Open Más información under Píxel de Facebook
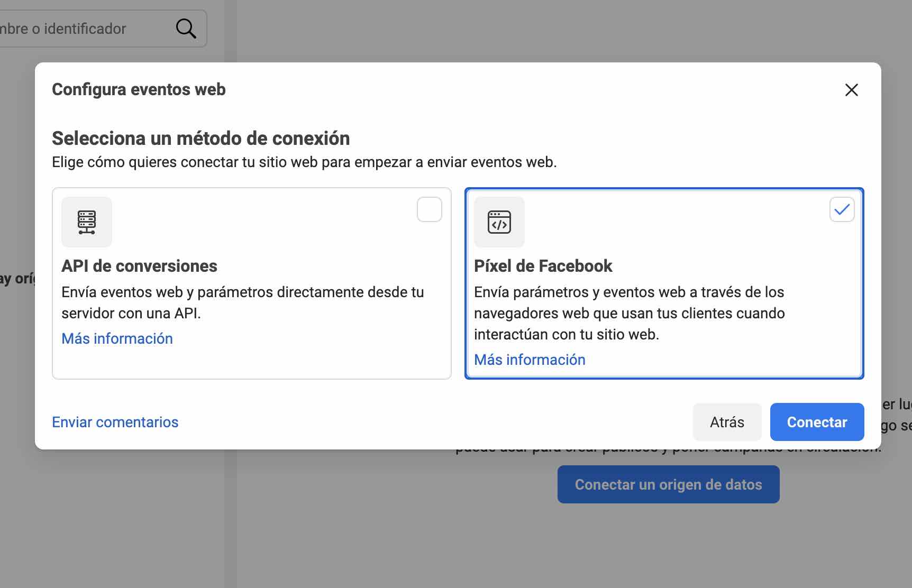Viewport: 912px width, 588px height. pyautogui.click(x=530, y=360)
